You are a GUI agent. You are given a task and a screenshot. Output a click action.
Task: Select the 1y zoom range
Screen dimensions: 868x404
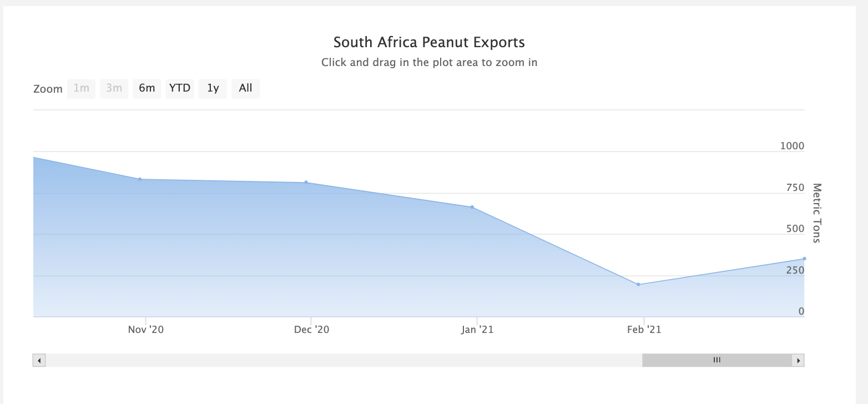(x=213, y=88)
